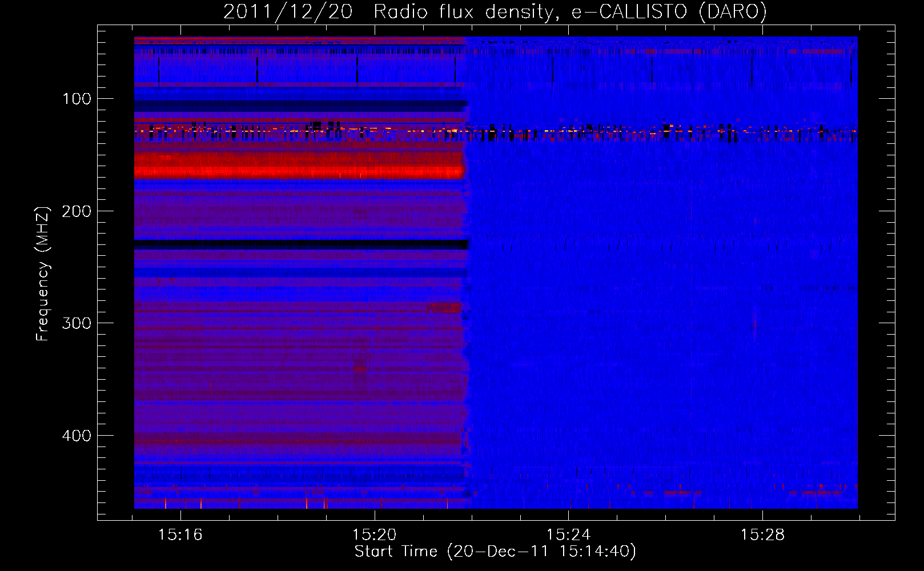Click the '15:16' time tick label

pos(180,535)
